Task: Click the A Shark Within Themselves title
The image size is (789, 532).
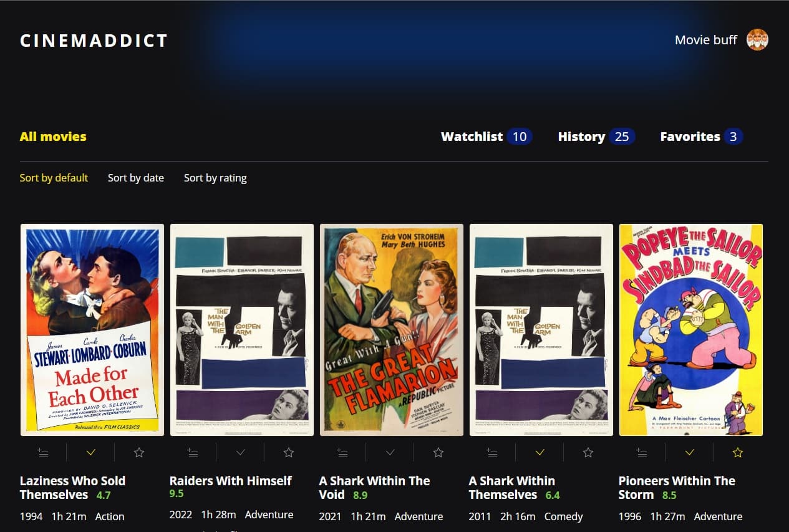Action: pos(511,488)
